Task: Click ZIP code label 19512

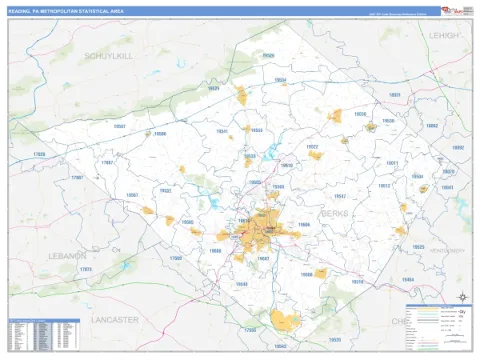Action: pyautogui.click(x=384, y=186)
